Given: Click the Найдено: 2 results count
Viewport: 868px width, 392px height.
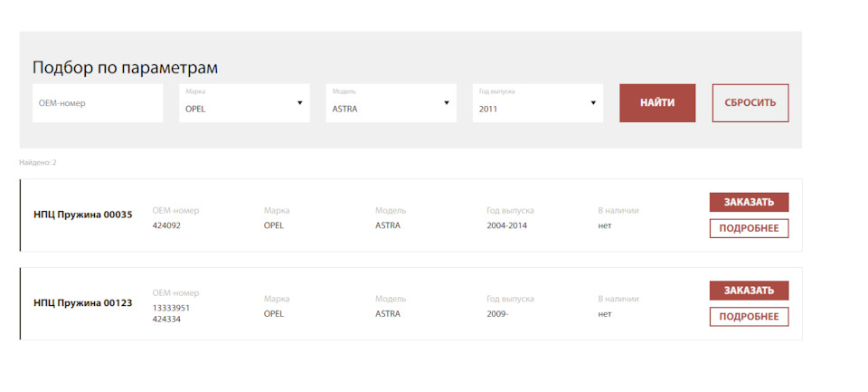Looking at the screenshot, I should 38,163.
